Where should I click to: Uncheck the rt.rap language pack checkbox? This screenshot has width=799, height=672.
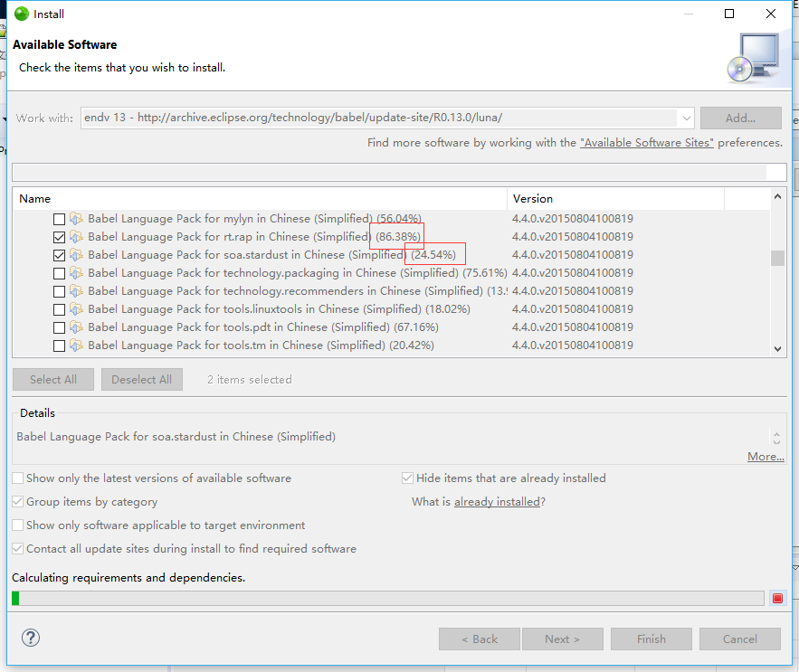(x=59, y=238)
